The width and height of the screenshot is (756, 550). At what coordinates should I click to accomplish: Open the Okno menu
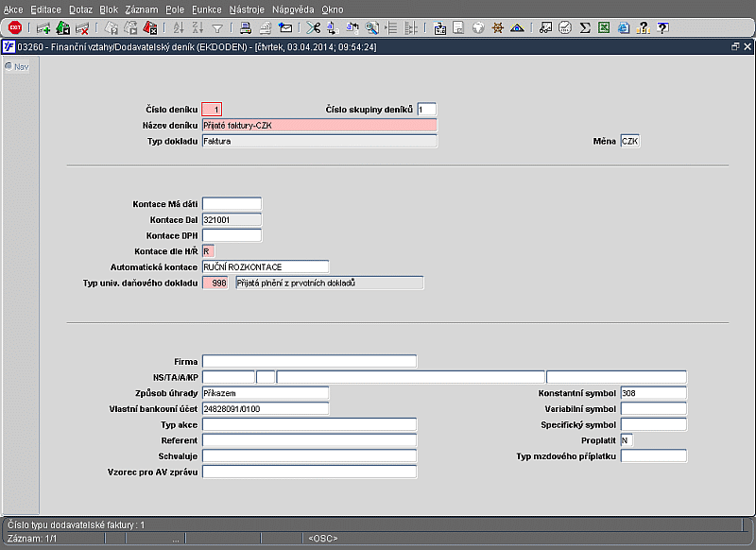coord(333,9)
